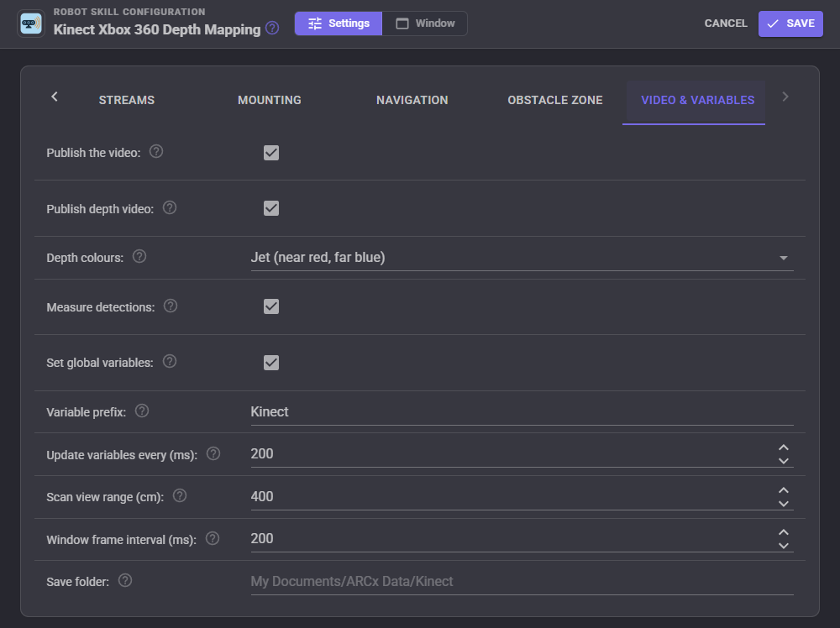Increase Scan view range (cm) value
The width and height of the screenshot is (840, 628).
pyautogui.click(x=783, y=489)
